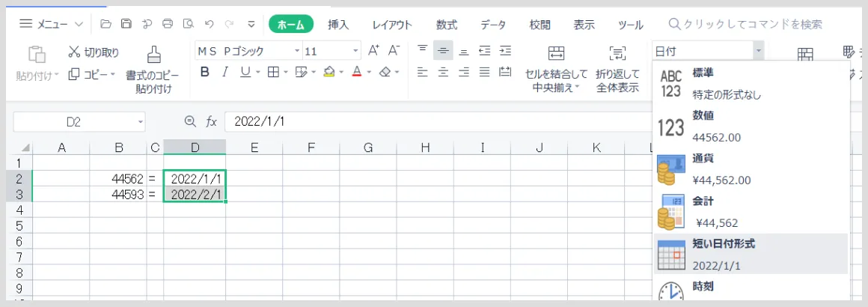Click the wrap text (折り返して全体表示) button
Image resolution: width=868 pixels, height=307 pixels.
[x=618, y=69]
